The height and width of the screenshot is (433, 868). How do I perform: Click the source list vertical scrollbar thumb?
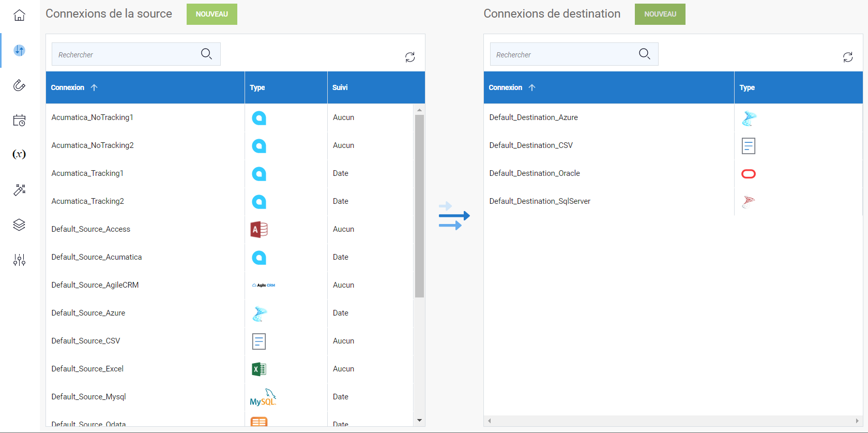419,206
